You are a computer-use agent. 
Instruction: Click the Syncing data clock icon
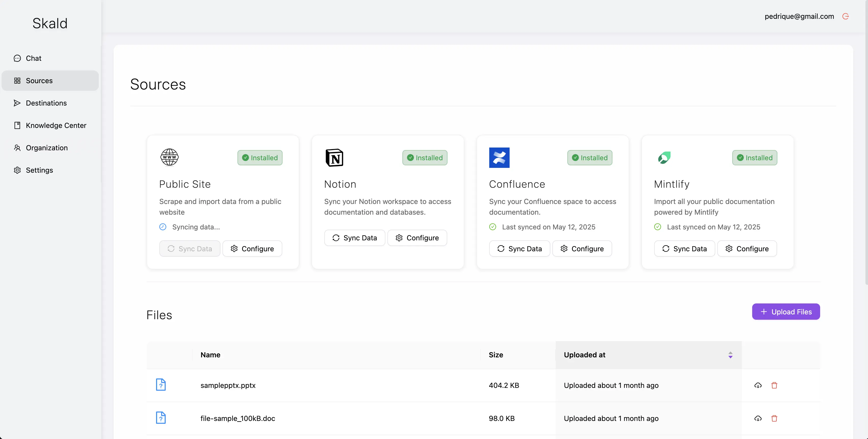coord(163,227)
